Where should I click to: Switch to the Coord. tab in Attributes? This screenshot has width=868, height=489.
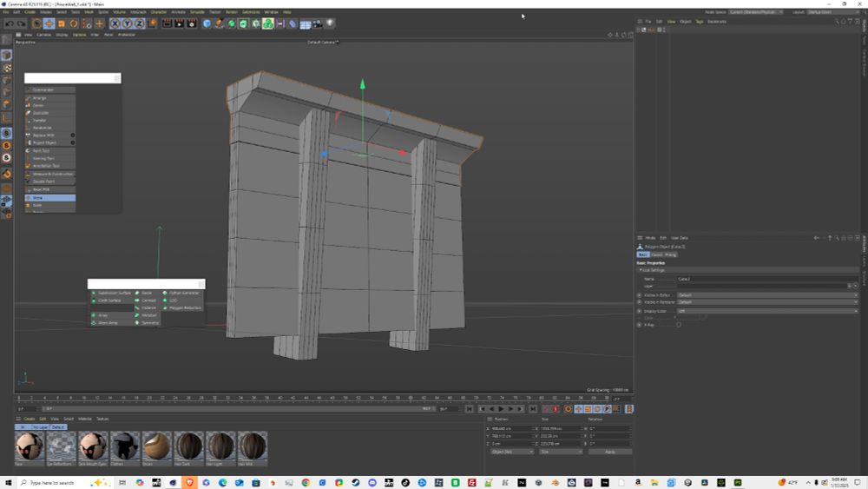pos(657,254)
